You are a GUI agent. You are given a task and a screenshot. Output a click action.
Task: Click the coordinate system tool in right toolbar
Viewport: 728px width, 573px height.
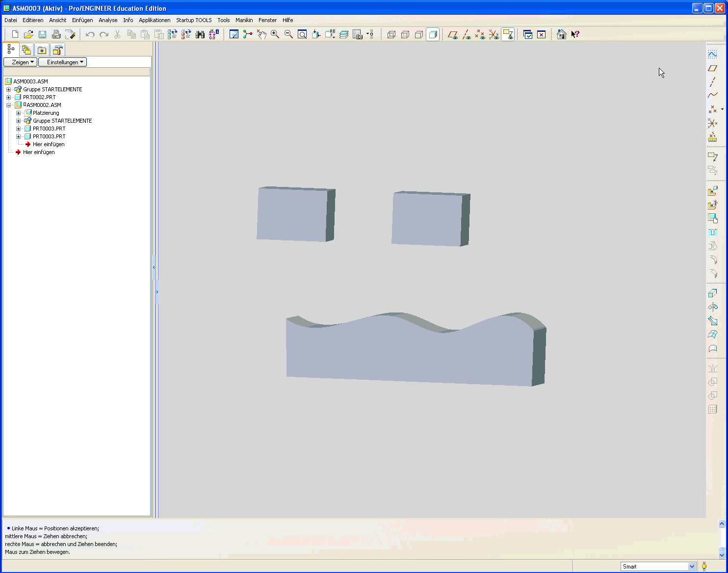712,123
